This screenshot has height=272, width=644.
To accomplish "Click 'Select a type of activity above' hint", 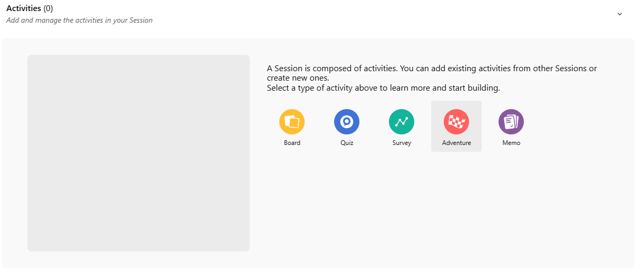I will (x=383, y=88).
